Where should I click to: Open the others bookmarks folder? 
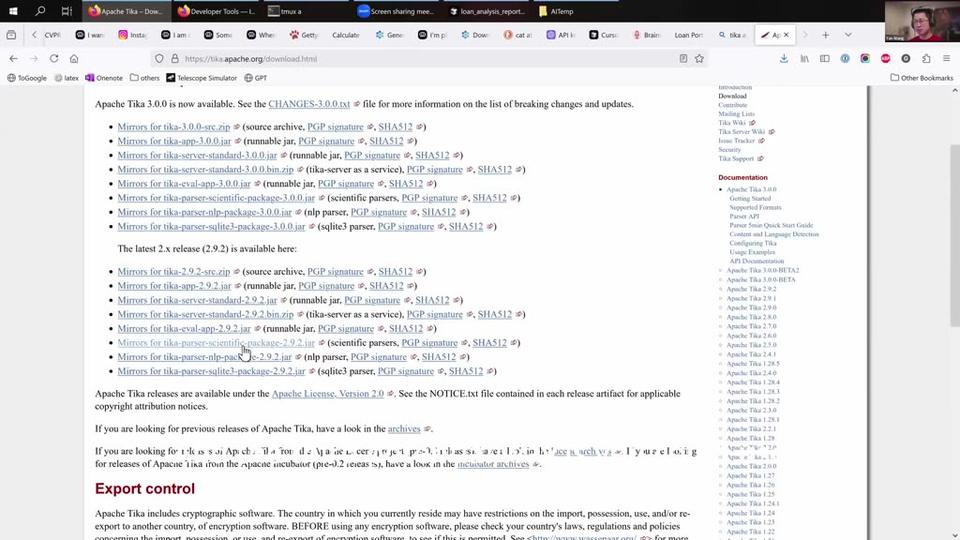click(x=144, y=78)
